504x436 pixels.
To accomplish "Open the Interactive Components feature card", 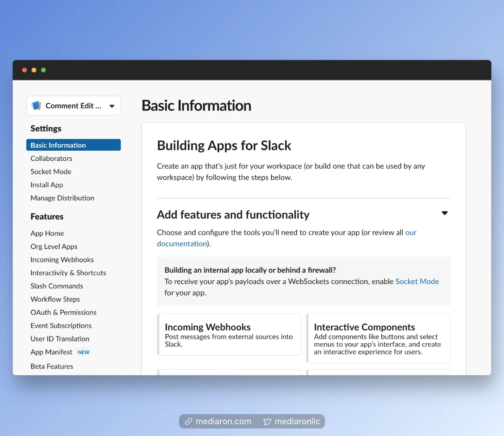I will [x=378, y=338].
